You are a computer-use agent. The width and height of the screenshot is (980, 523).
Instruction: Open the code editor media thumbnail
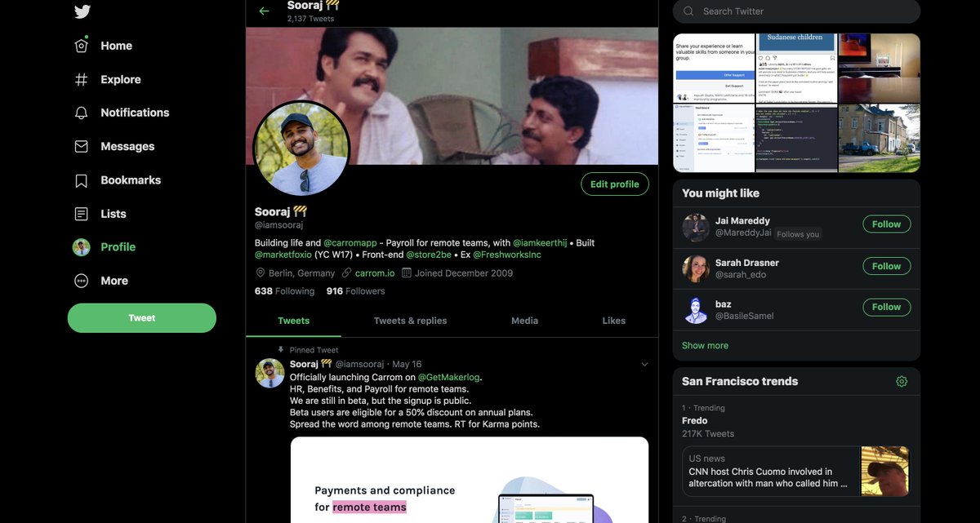(x=796, y=138)
